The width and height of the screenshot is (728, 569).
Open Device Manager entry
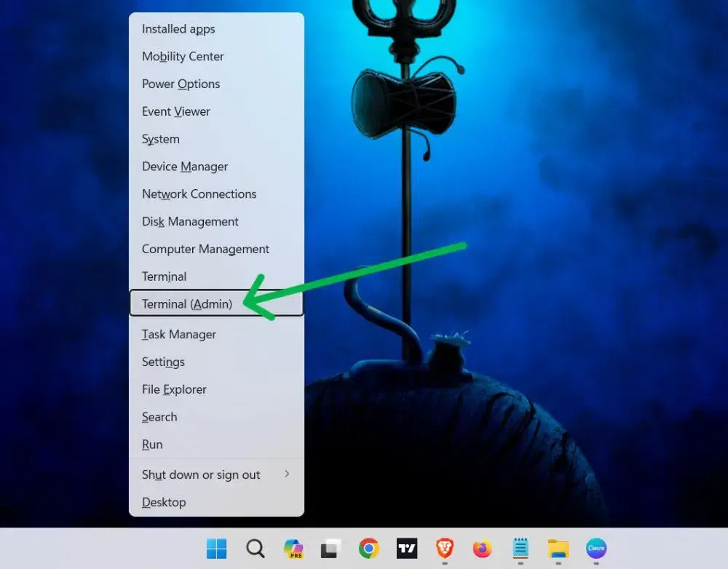click(x=216, y=166)
